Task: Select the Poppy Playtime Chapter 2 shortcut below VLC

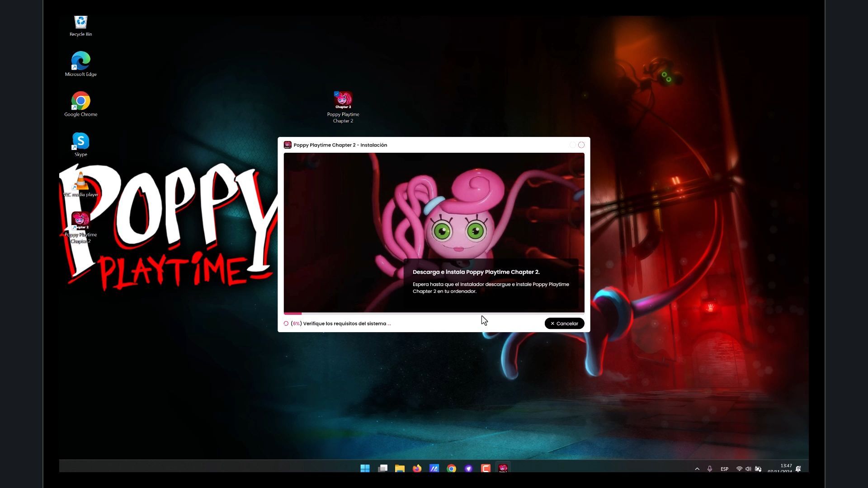Action: click(x=80, y=228)
